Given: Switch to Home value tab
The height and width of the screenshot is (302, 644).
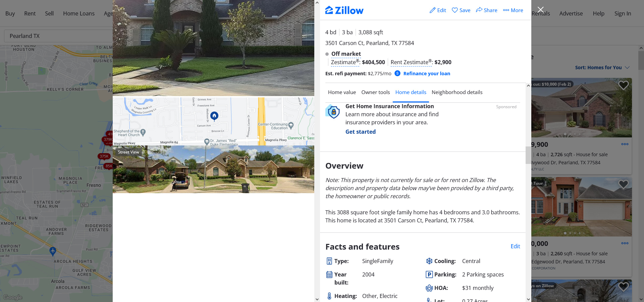Looking at the screenshot, I should [342, 92].
